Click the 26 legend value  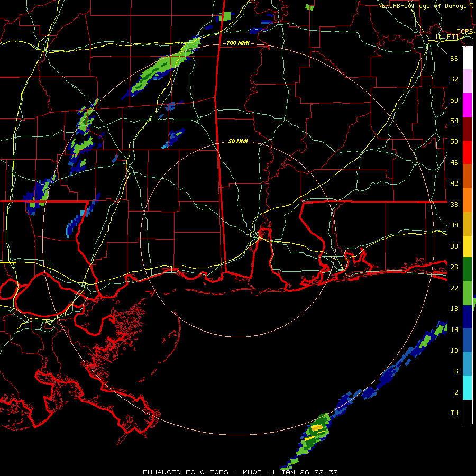pyautogui.click(x=454, y=267)
